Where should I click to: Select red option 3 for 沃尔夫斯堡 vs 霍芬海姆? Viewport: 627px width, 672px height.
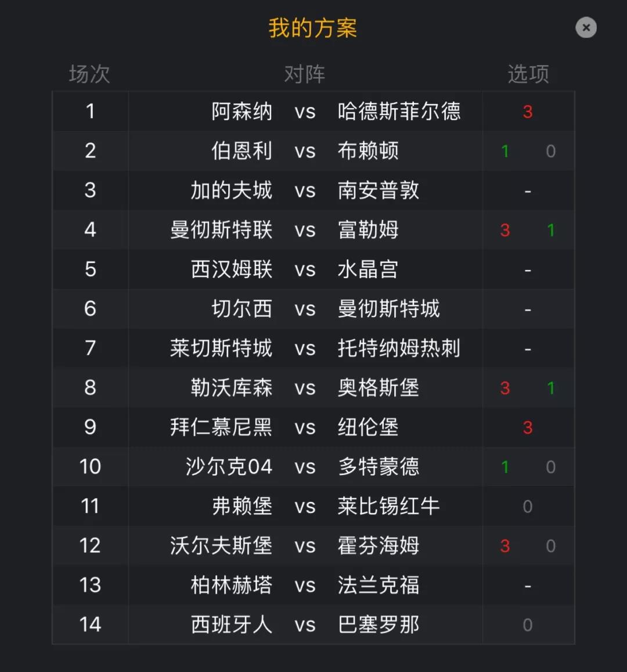pyautogui.click(x=505, y=545)
